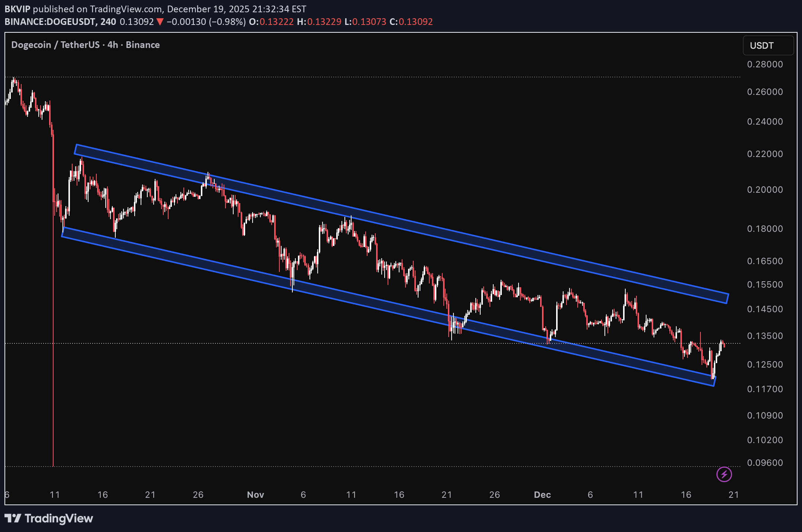Click the red down-arrow price change indicator
This screenshot has width=802, height=532.
159,22
